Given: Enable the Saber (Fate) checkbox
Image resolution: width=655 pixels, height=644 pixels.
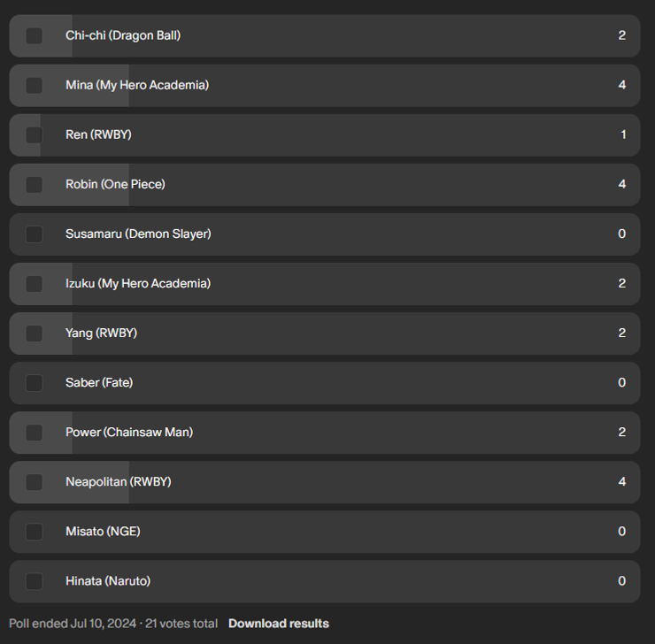Looking at the screenshot, I should (34, 383).
